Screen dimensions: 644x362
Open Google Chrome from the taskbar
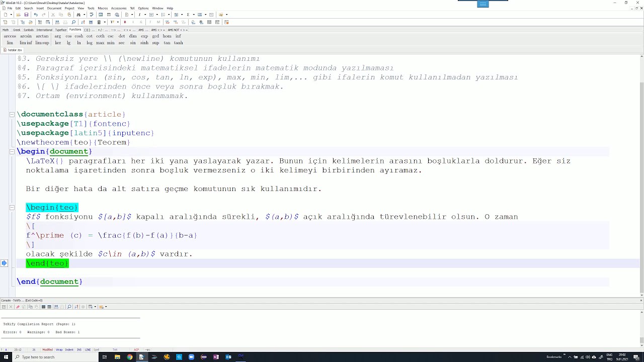[130, 357]
